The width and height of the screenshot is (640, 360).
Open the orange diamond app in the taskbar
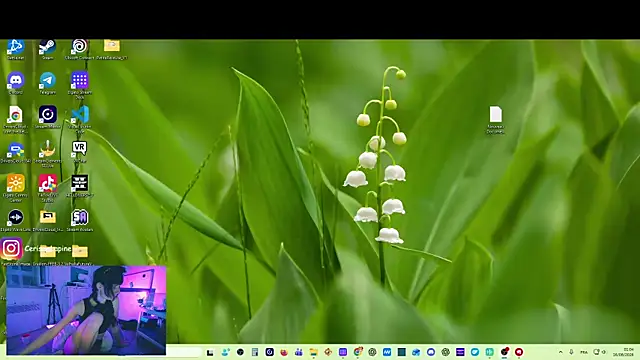tap(328, 352)
